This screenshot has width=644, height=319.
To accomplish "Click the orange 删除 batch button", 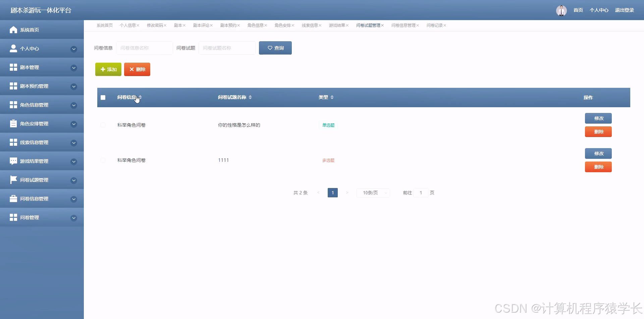I will click(137, 69).
